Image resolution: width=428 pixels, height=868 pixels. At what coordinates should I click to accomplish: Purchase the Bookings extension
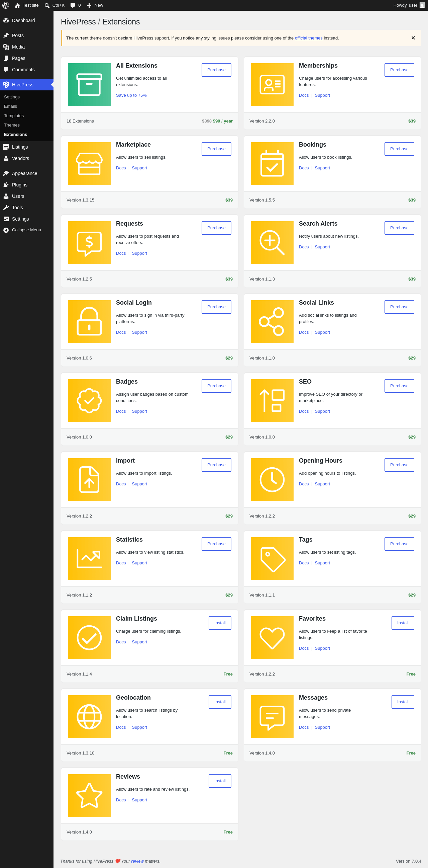[399, 149]
